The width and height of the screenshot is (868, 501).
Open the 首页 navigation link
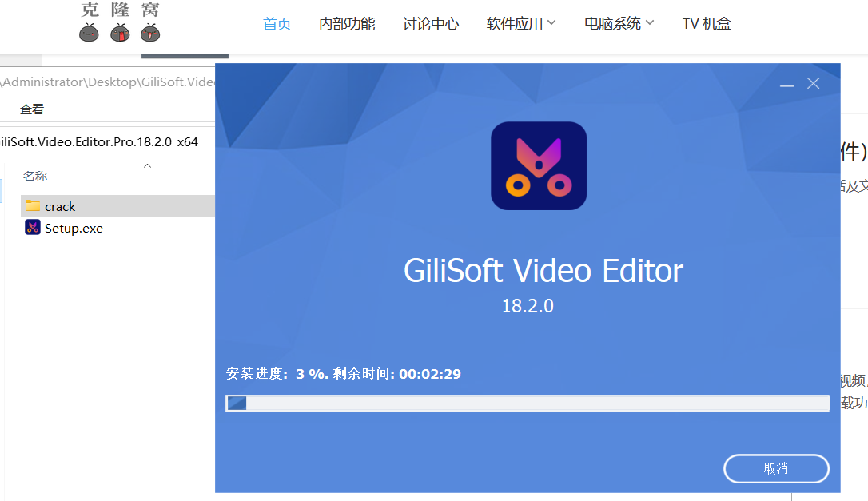[277, 24]
